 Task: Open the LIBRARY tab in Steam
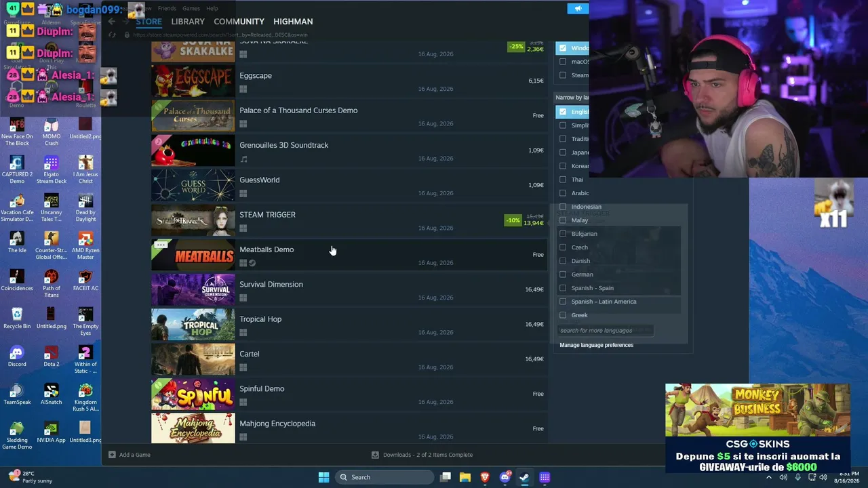(188, 22)
